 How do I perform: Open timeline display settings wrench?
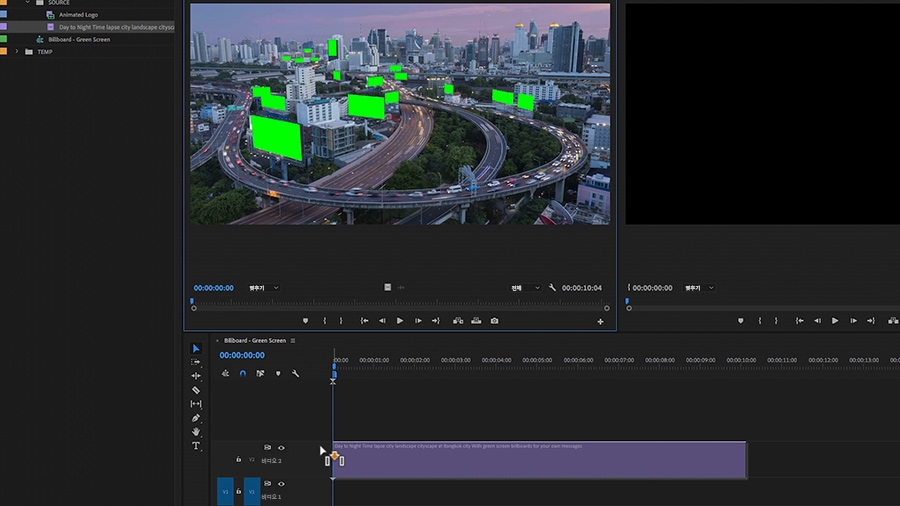[x=295, y=373]
